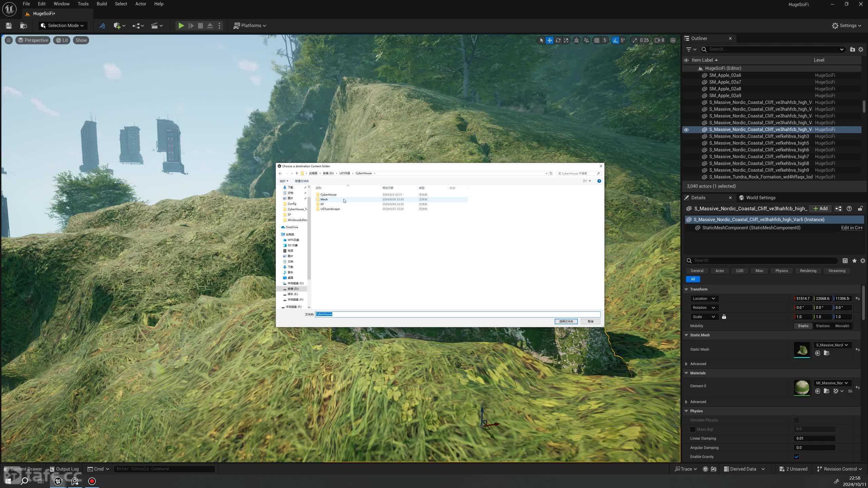Open the Content Browser toolbar icon
868x488 pixels.
[x=23, y=26]
